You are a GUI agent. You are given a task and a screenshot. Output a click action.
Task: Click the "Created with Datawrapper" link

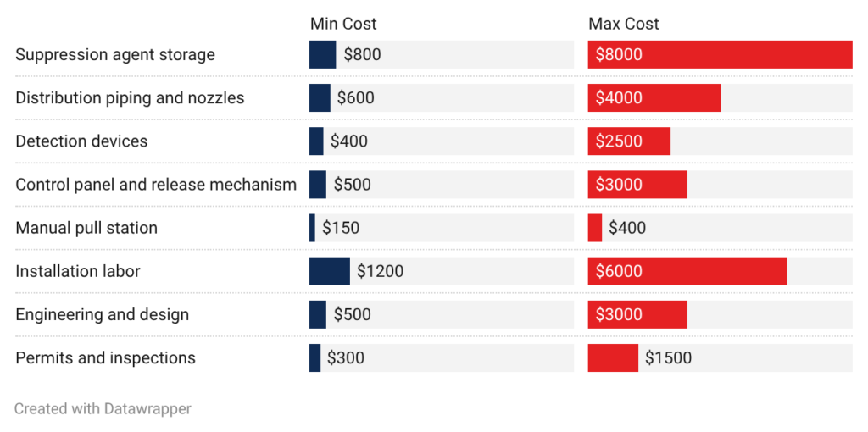pos(103,408)
